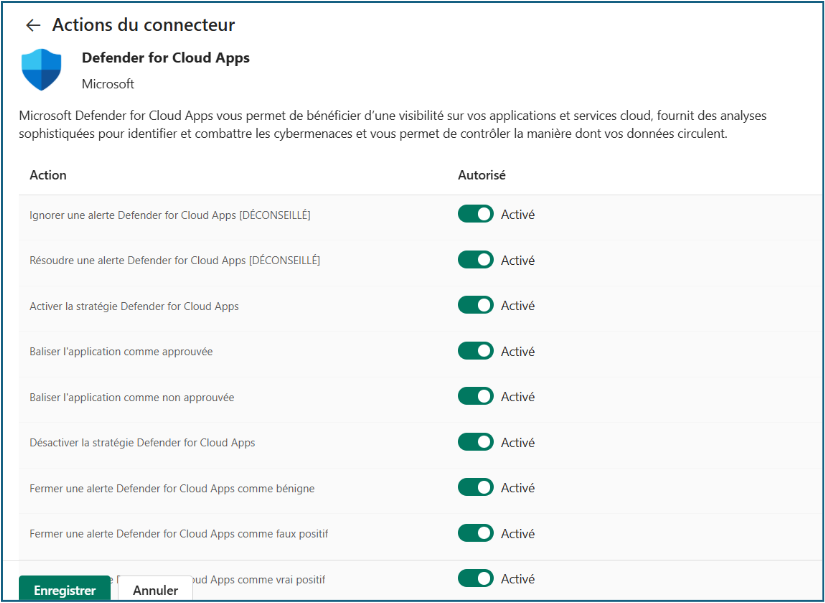Viewport: 825px width, 603px height.
Task: Turn off Fermer alerte comme faux positif
Action: tap(476, 533)
